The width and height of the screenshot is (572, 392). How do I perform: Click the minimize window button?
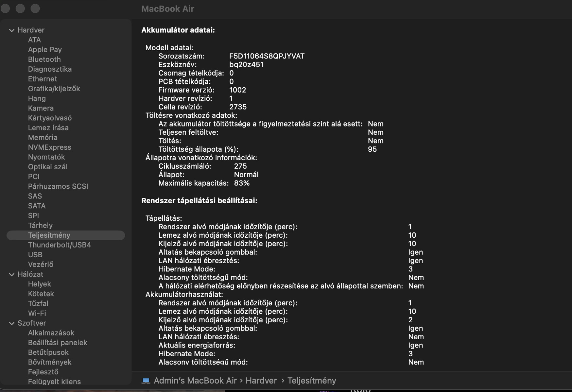click(x=20, y=9)
